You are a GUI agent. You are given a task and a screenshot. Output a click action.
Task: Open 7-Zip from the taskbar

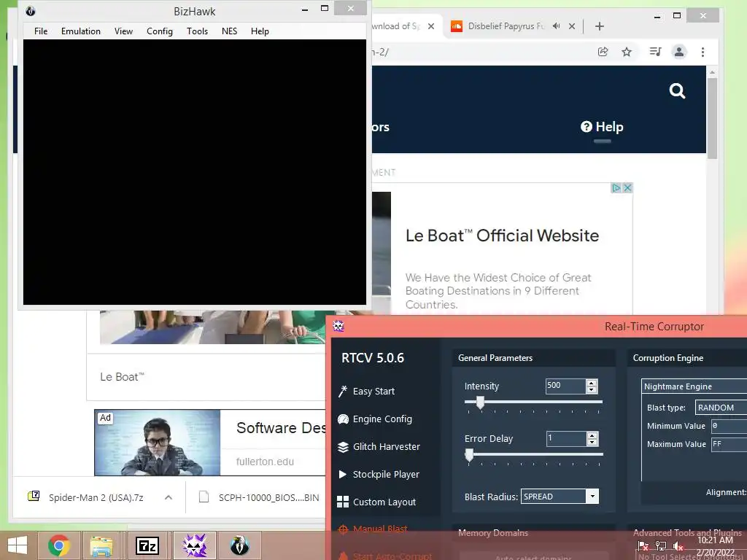pyautogui.click(x=147, y=545)
